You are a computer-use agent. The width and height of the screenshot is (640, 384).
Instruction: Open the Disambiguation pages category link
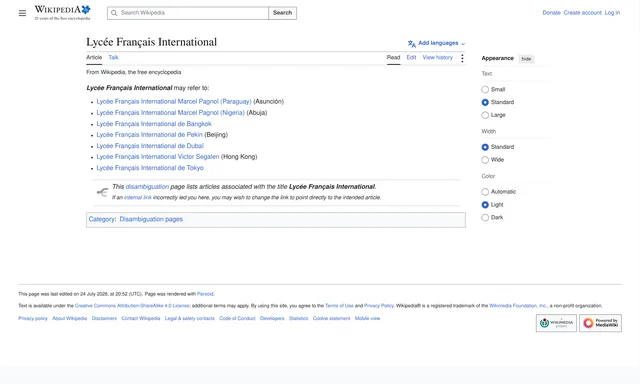(151, 219)
